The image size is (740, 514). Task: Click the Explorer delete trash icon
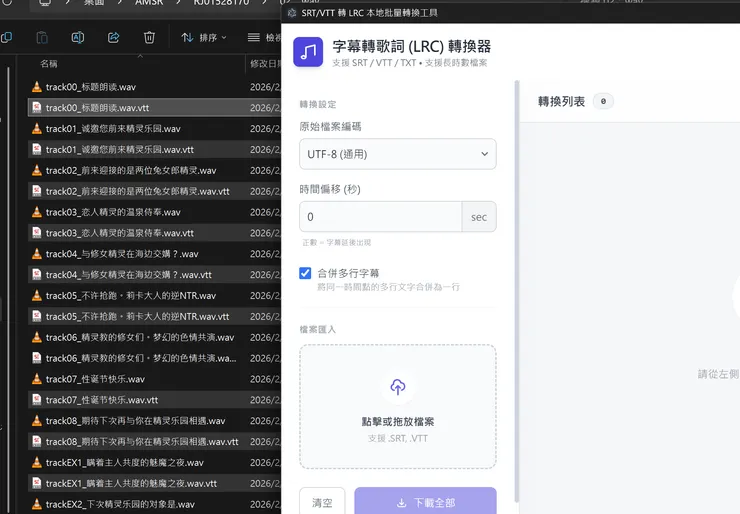[149, 37]
